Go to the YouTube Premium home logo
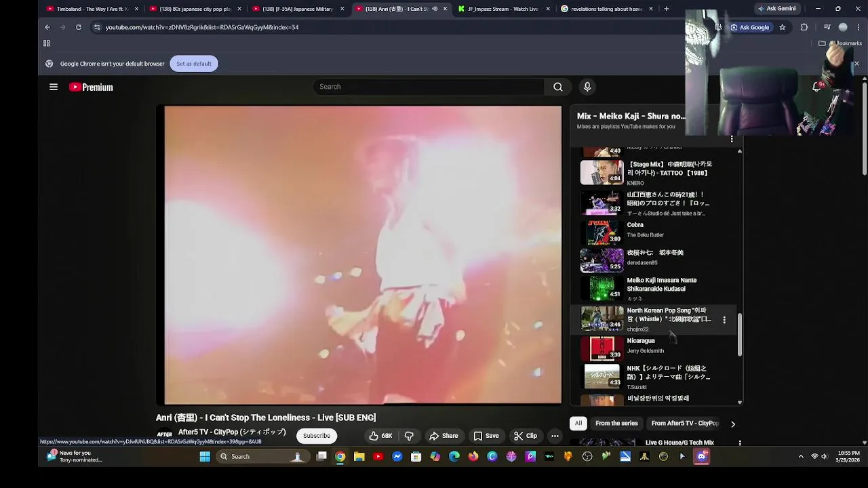Viewport: 868px width, 488px height. 91,87
